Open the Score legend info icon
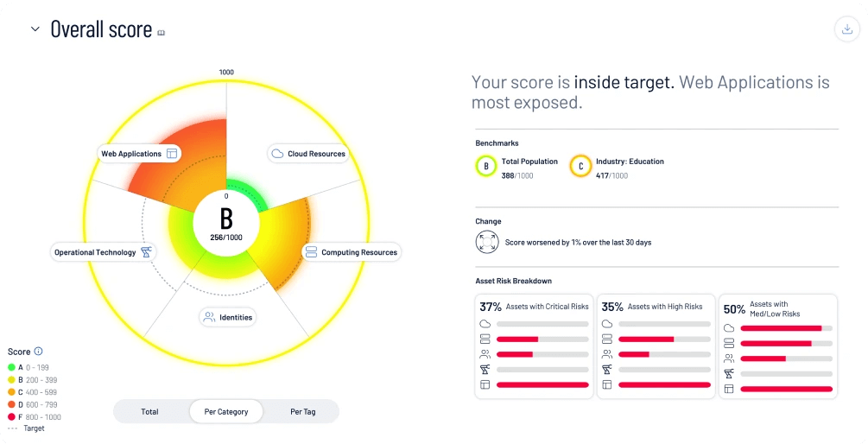 click(x=38, y=351)
